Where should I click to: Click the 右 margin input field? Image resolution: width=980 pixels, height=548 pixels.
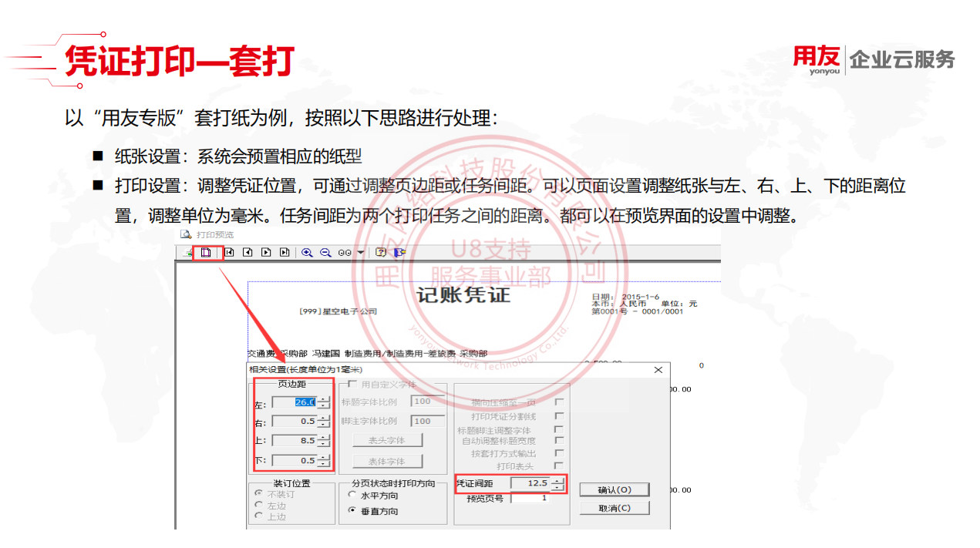coord(295,422)
